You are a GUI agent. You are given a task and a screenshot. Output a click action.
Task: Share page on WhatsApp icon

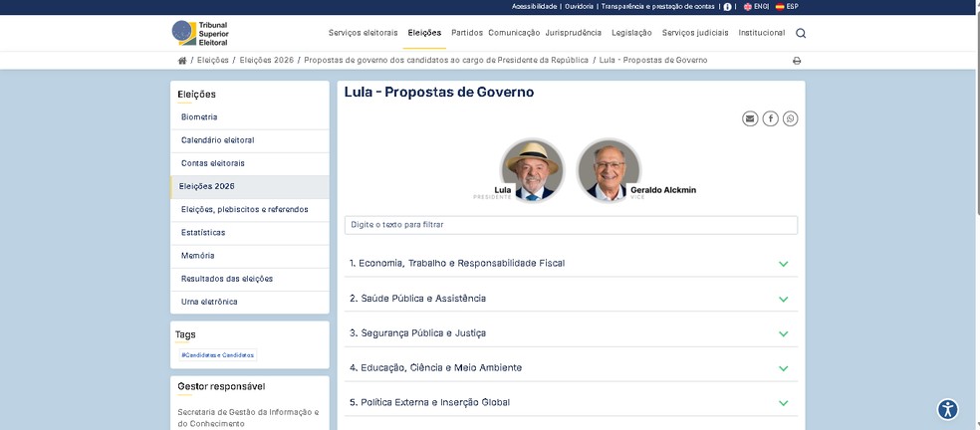(791, 118)
